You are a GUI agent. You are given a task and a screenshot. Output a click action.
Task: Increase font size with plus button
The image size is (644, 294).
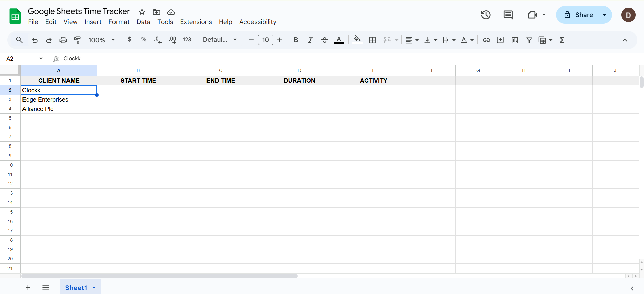pos(280,40)
